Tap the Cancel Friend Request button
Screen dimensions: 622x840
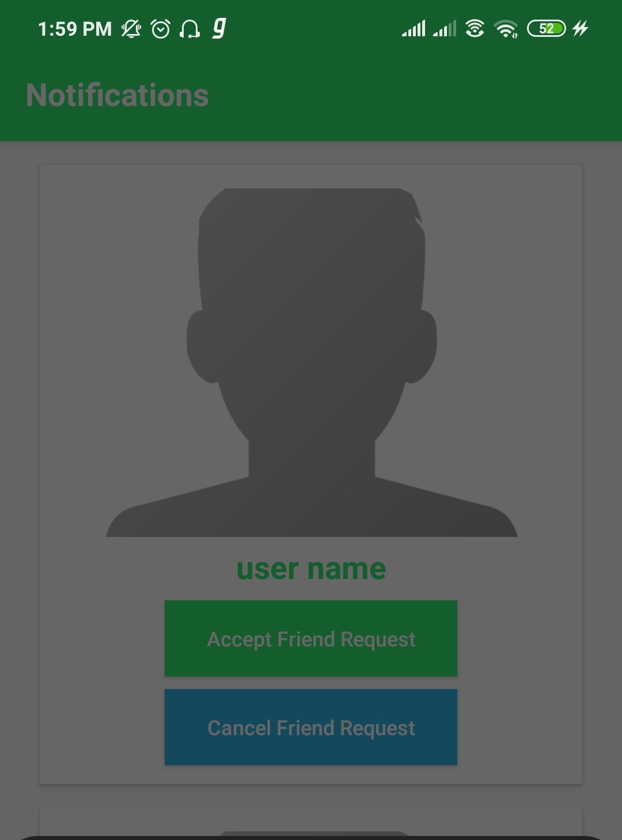pos(311,727)
